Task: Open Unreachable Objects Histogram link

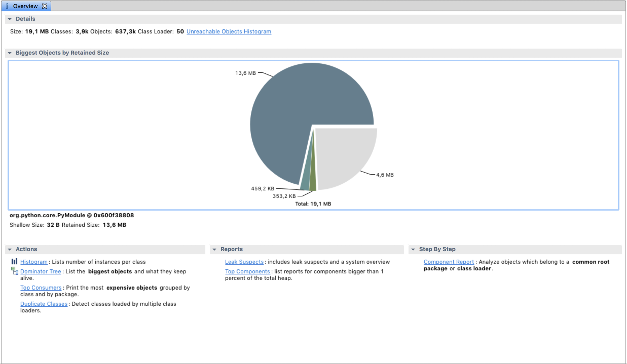Action: [229, 32]
